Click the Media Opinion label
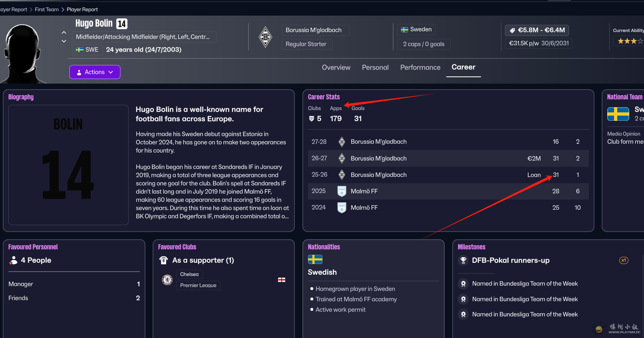The height and width of the screenshot is (338, 644). [x=624, y=134]
